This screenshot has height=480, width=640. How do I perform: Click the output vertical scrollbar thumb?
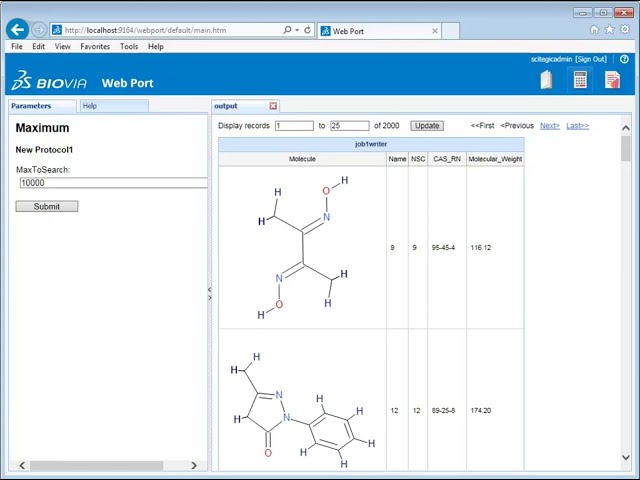625,149
